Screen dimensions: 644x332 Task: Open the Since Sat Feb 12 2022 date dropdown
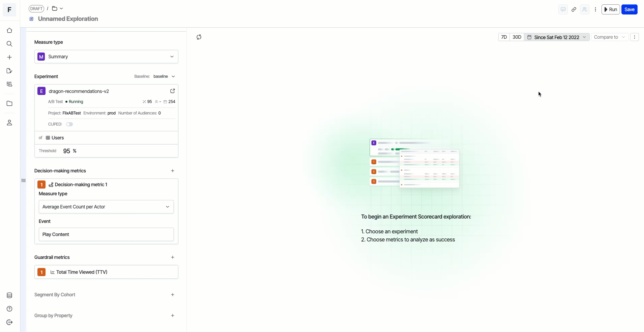click(x=557, y=37)
